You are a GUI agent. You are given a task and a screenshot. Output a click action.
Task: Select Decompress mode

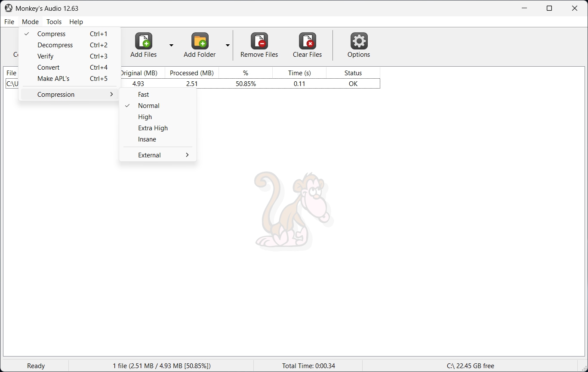point(70,45)
